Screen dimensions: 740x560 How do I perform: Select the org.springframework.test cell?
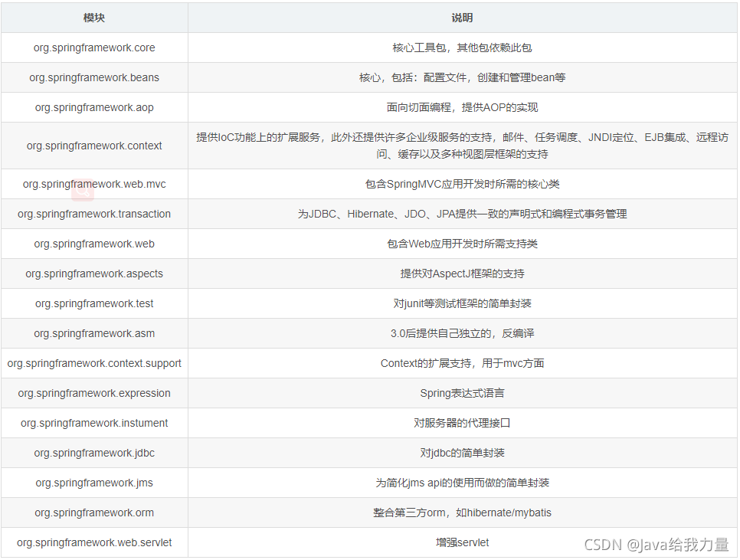(94, 303)
